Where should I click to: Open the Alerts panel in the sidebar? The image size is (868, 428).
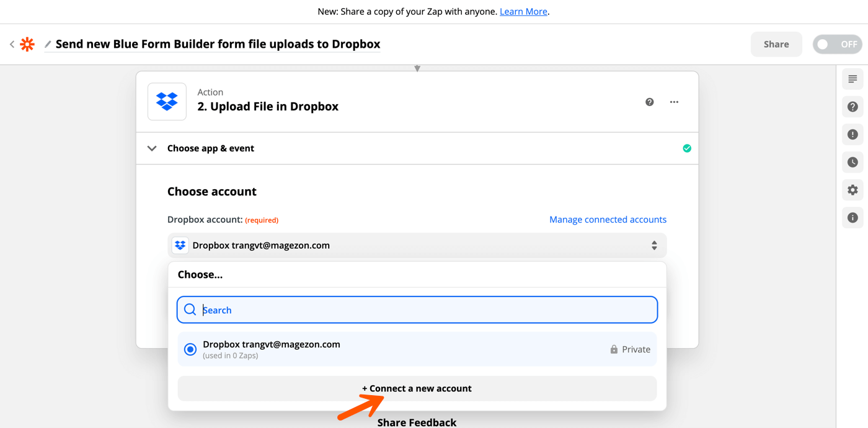(x=852, y=135)
